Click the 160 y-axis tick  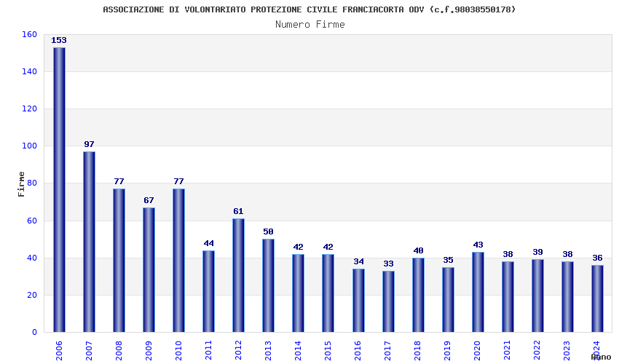click(x=29, y=35)
